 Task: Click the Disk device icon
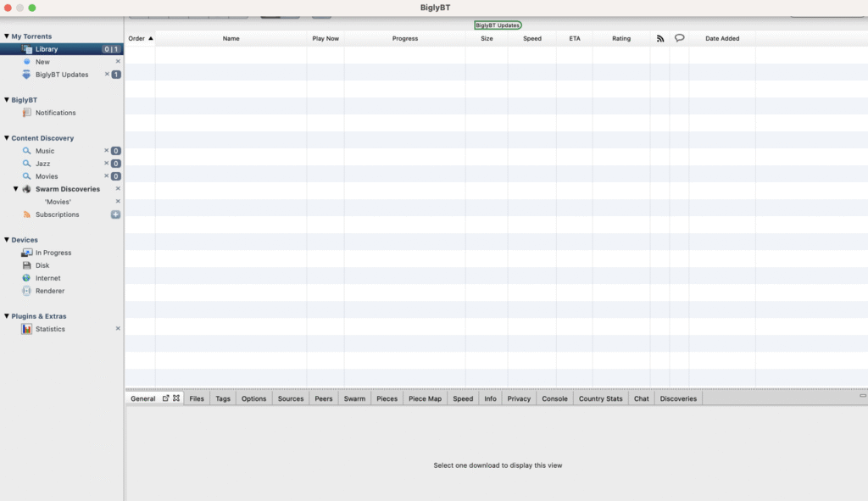click(x=27, y=265)
